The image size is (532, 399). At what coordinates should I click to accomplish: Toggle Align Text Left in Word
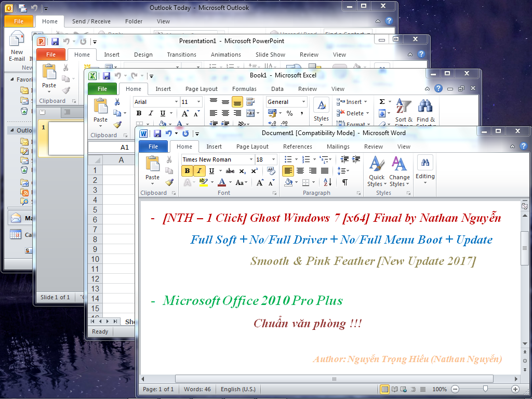[288, 170]
